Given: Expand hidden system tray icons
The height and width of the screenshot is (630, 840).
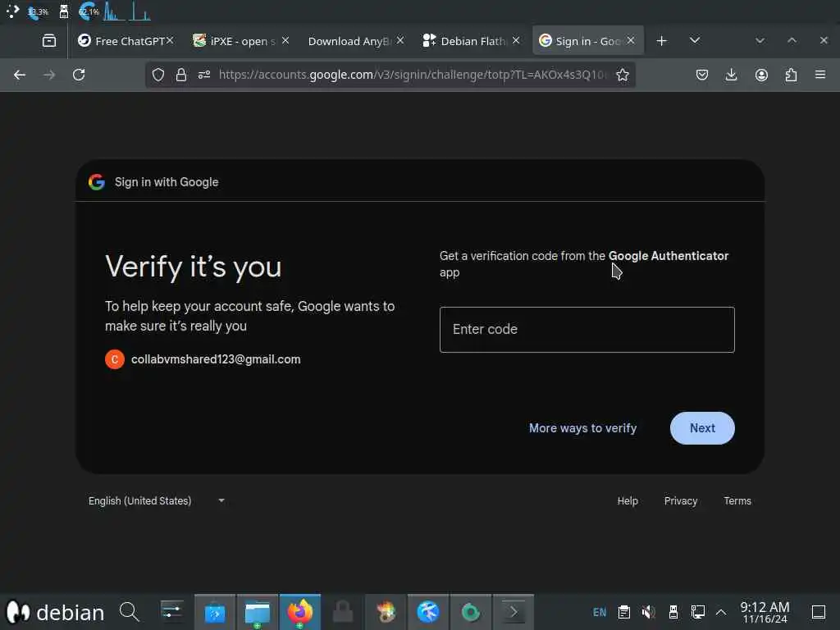Looking at the screenshot, I should (x=721, y=612).
